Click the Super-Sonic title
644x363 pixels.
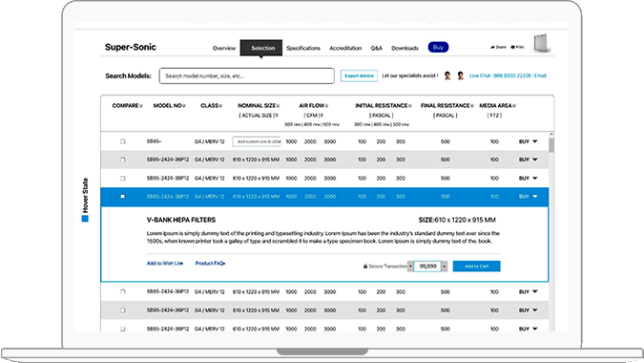[x=130, y=47]
